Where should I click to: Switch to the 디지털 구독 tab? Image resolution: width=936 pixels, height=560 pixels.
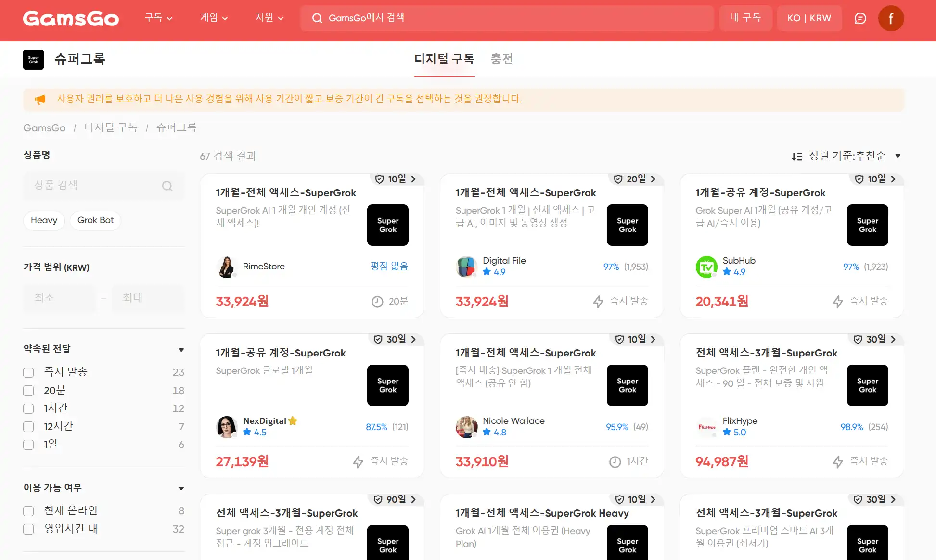pos(444,59)
